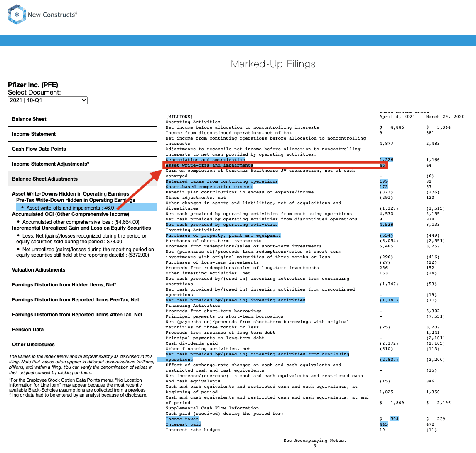This screenshot has height=453, width=476.
Task: Click the Pfizer Inc. (PFE) company heading
Action: (33, 85)
